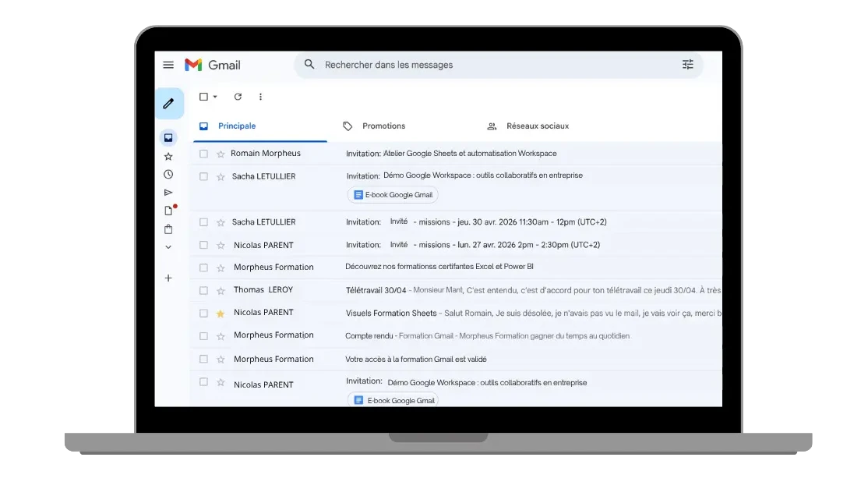
Task: Switch to the Principale tab
Action: point(260,126)
